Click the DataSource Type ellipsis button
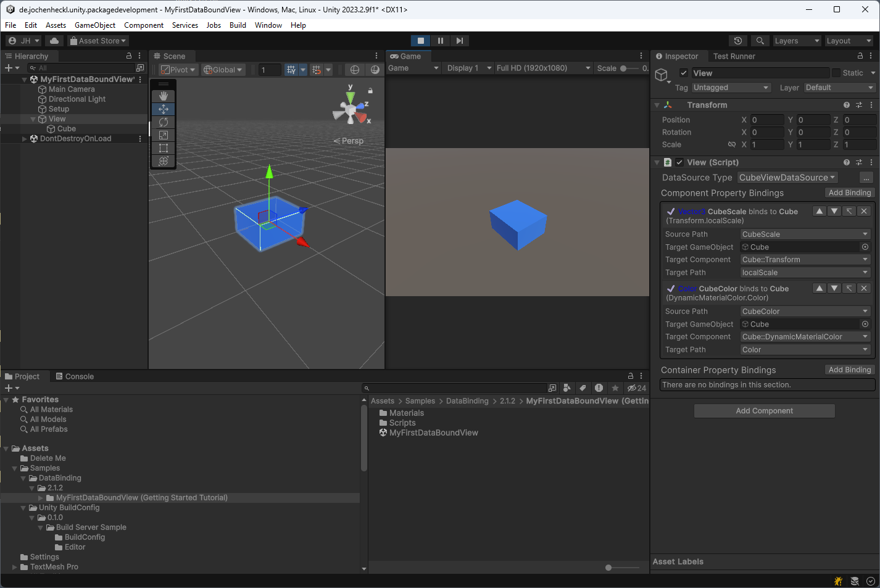 click(x=866, y=178)
